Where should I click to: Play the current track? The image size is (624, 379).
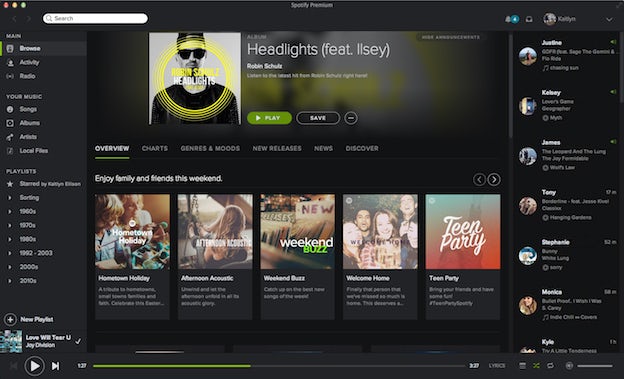pos(34,366)
